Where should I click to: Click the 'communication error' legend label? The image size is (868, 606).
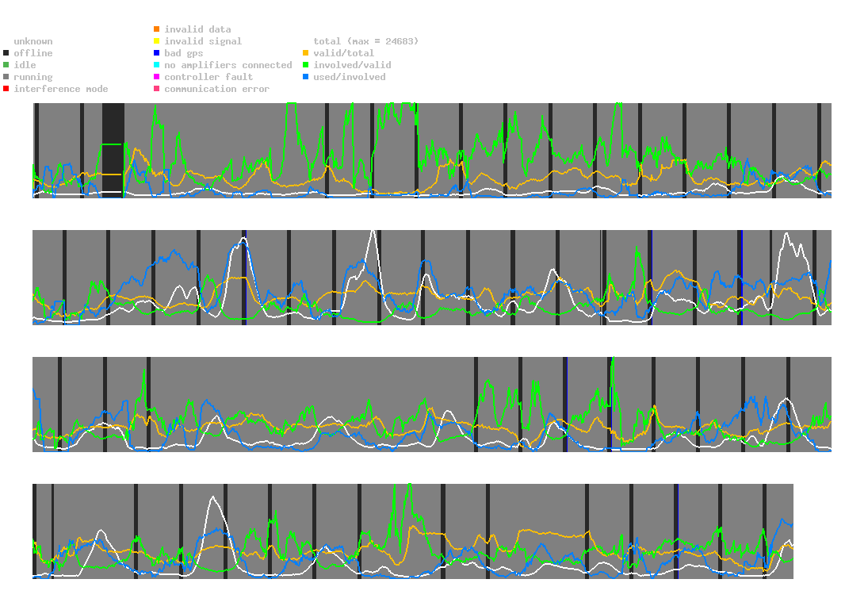coord(217,89)
